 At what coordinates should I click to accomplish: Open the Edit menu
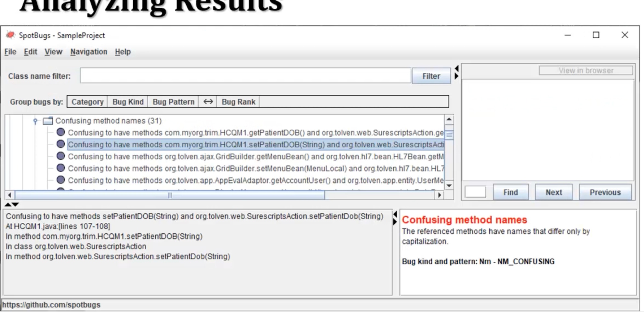(30, 52)
